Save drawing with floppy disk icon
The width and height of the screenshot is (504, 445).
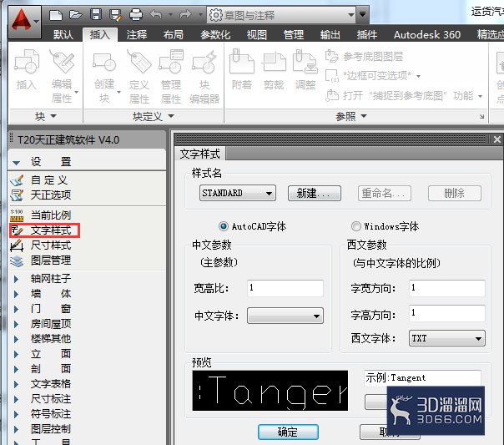point(96,15)
